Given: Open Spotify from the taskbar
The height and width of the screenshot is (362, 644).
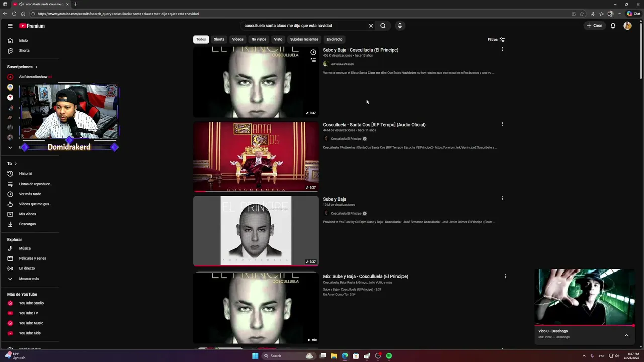Looking at the screenshot, I should click(x=389, y=356).
